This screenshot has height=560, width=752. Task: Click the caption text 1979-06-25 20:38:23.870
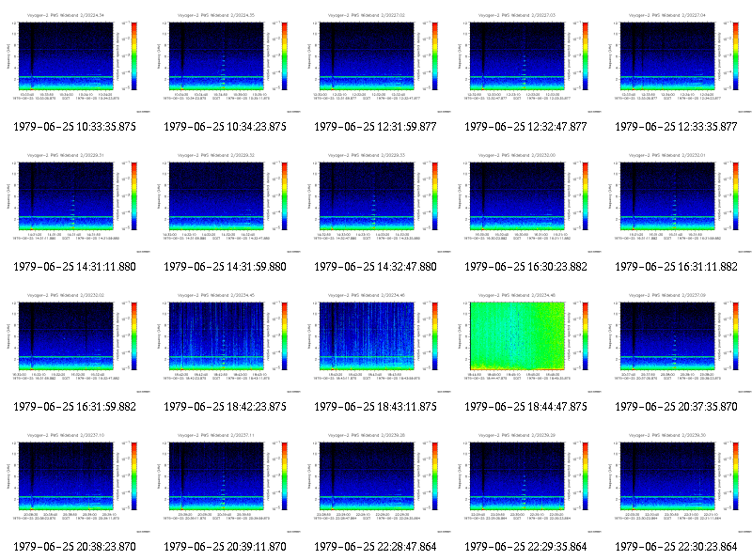[x=75, y=547]
